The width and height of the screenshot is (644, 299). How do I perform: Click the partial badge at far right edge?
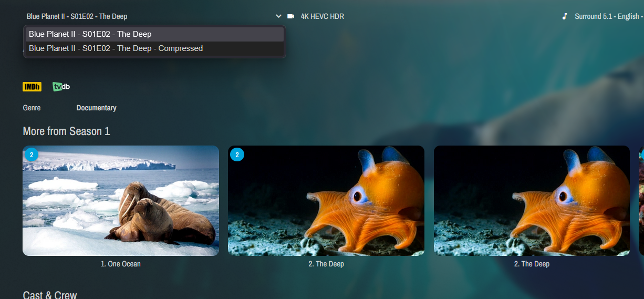[x=642, y=154]
